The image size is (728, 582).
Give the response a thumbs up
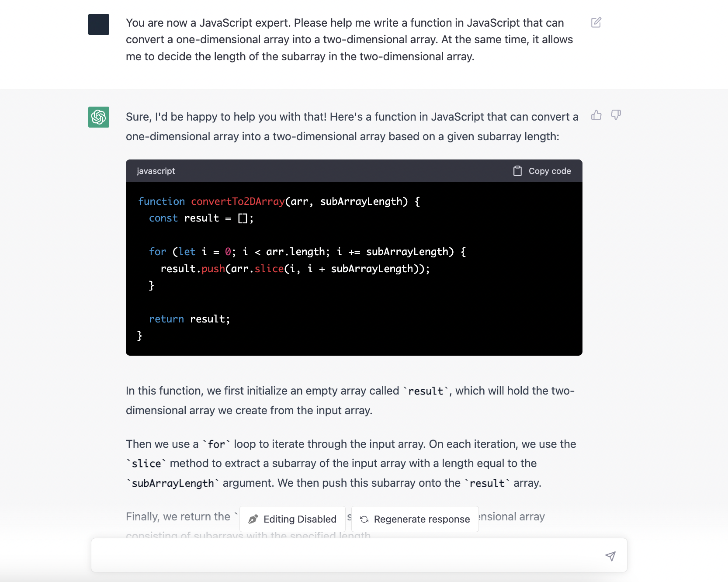coord(596,115)
